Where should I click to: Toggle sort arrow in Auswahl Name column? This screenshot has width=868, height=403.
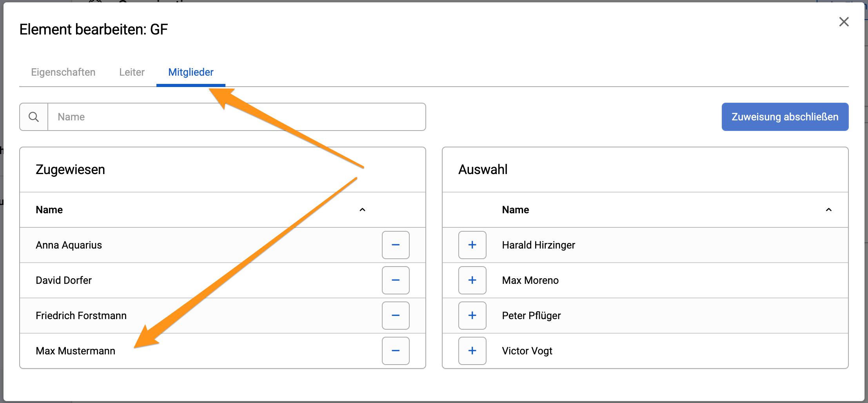coord(828,210)
